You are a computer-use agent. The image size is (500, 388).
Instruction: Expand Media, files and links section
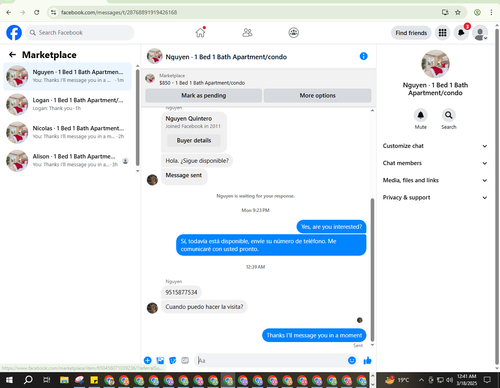(x=435, y=180)
